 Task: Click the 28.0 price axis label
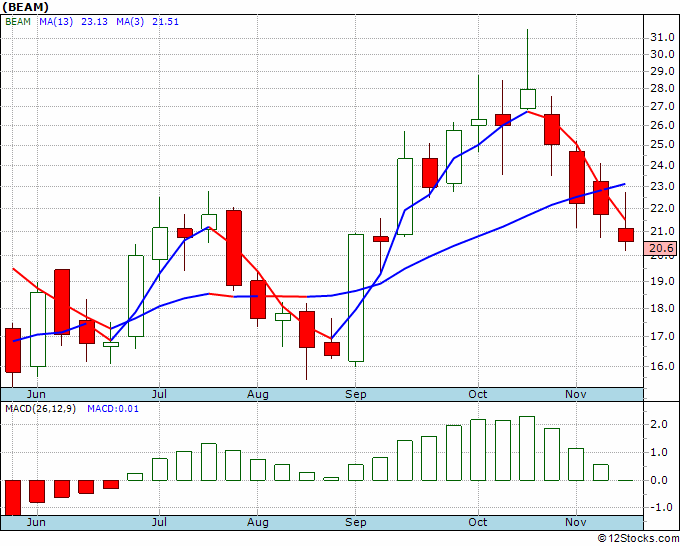(662, 88)
